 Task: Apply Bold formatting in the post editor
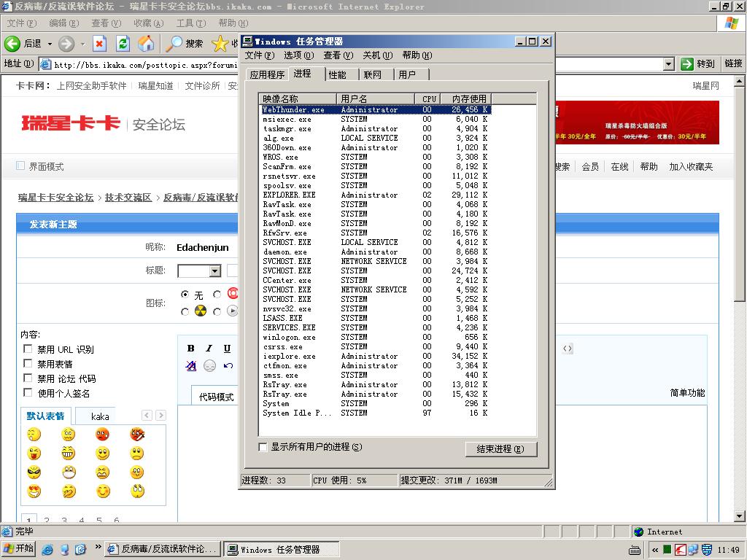pyautogui.click(x=191, y=349)
